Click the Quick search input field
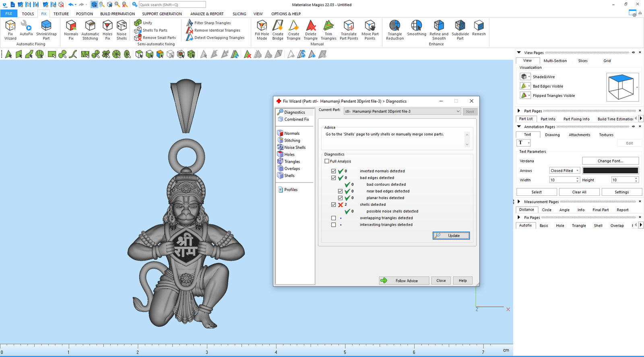The width and height of the screenshot is (644, 357). pyautogui.click(x=172, y=5)
